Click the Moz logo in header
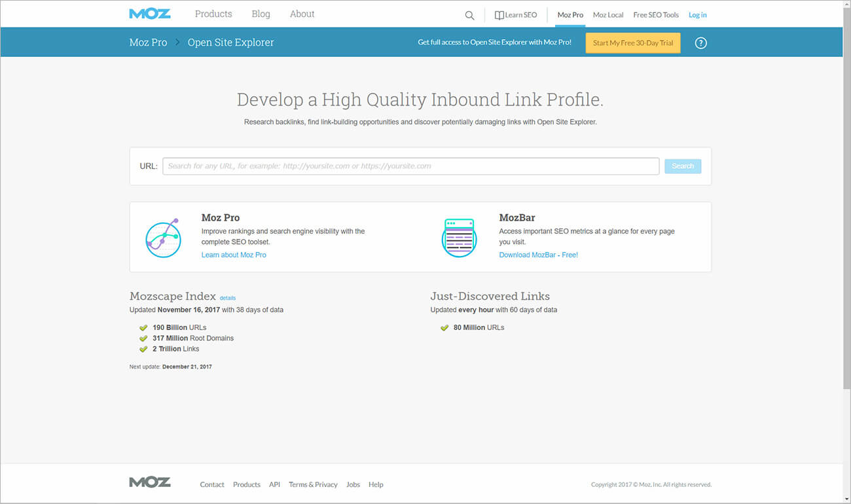Image resolution: width=851 pixels, height=504 pixels. click(150, 14)
